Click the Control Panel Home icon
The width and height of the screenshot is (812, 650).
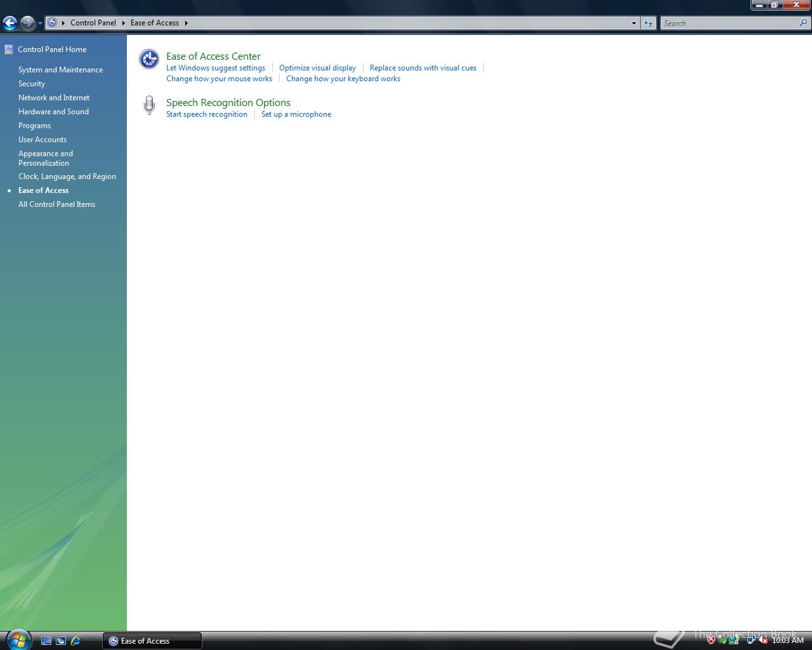click(9, 50)
